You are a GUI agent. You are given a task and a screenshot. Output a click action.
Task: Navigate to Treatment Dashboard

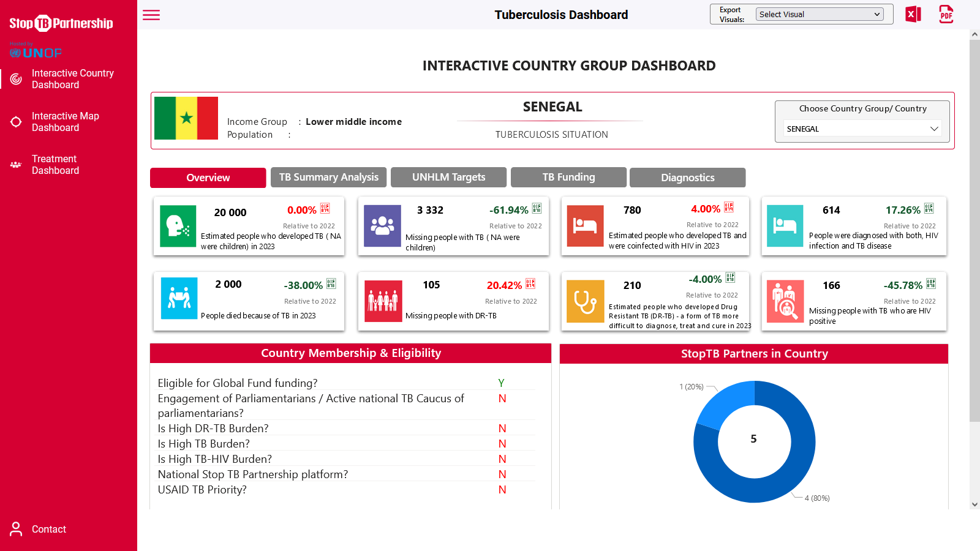[55, 165]
